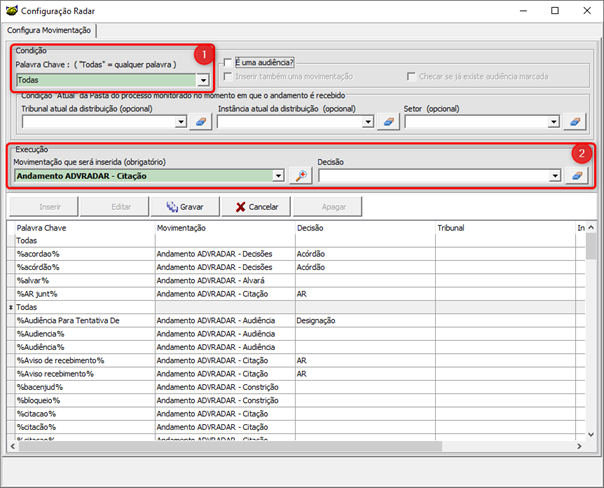Screen dimensions: 604x488
Task: Click the grid's scroll left arrow
Action: coord(12,446)
